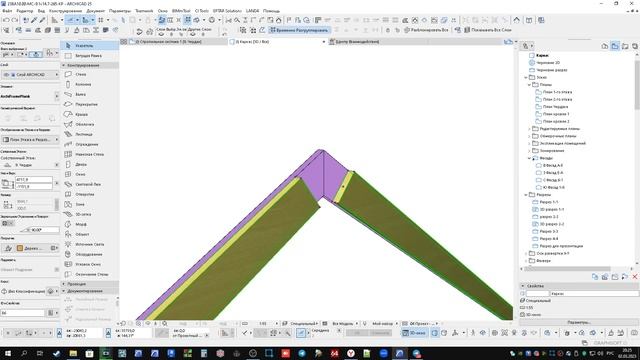640x360 pixels.
Task: Open План Чердака in Navigator
Action: [555, 107]
